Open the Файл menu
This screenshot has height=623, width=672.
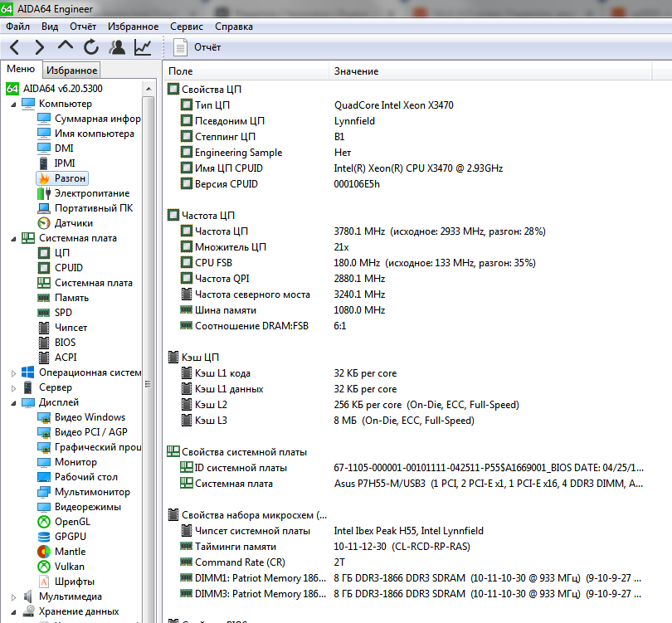click(17, 27)
